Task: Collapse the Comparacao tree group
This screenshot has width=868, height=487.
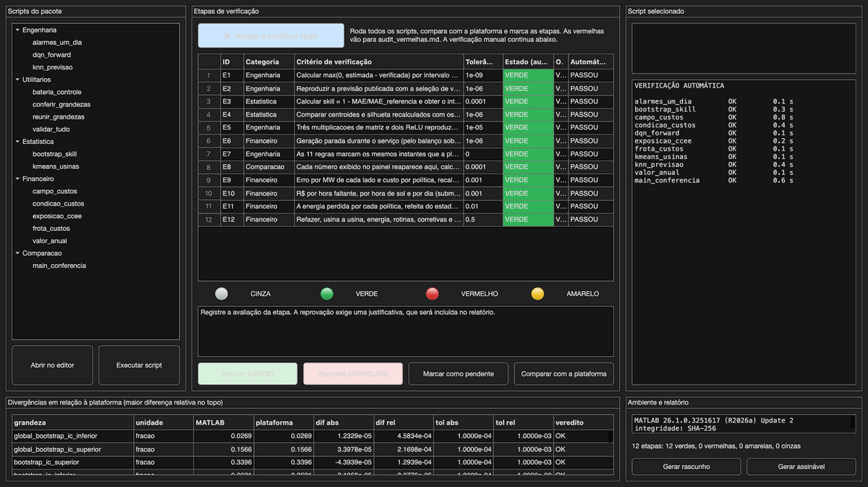Action: coord(17,253)
